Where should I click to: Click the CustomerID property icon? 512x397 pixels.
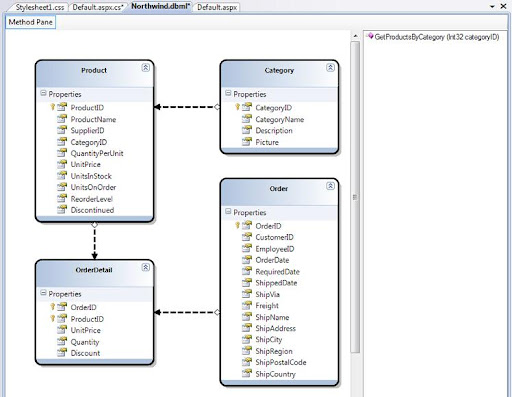point(247,237)
